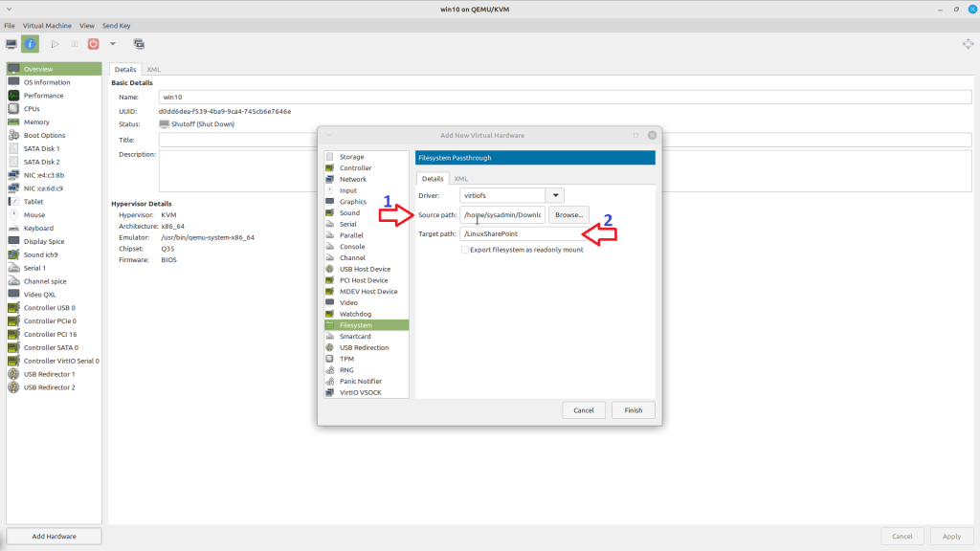The image size is (980, 551).
Task: Edit the VM Name field
Action: (565, 97)
